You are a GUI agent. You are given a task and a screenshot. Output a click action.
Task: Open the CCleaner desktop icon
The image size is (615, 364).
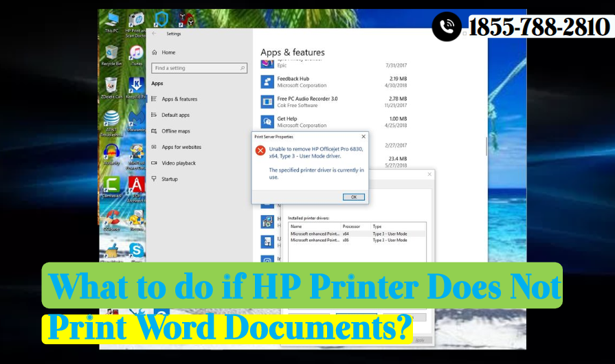click(x=112, y=220)
